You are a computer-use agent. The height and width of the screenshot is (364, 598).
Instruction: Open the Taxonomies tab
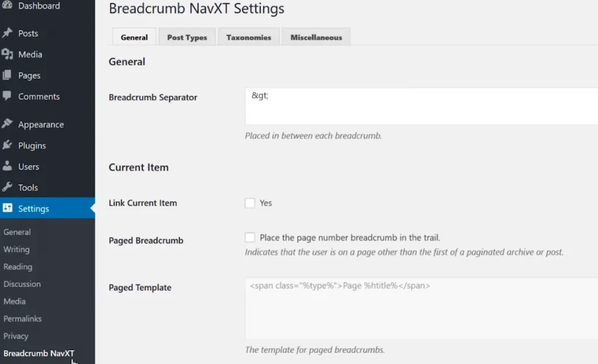click(249, 37)
